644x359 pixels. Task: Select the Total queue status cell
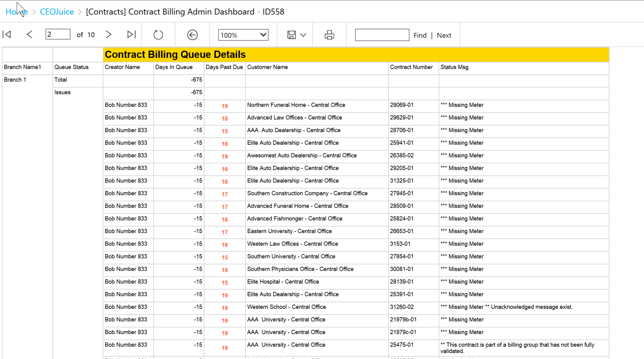[x=60, y=80]
